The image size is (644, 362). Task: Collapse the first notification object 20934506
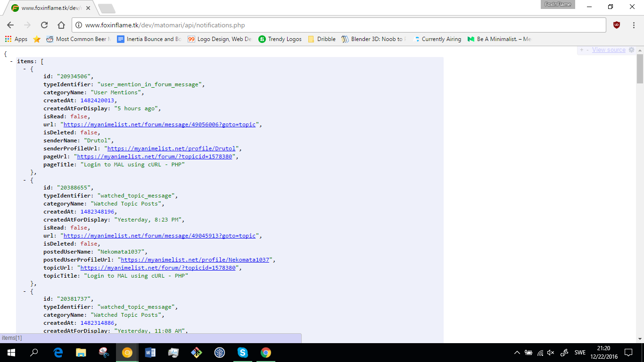[25, 69]
